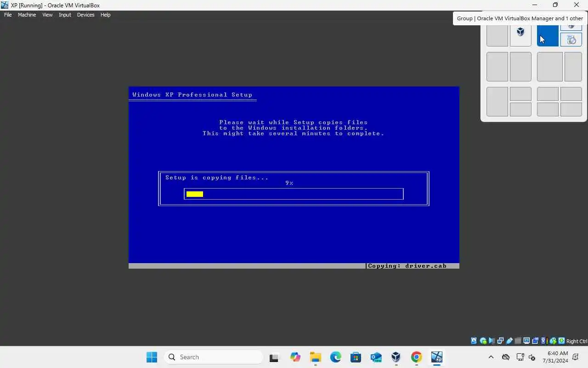Screen dimensions: 588x368
Task: Click the running XP VM taskbar icon
Action: [436, 357]
